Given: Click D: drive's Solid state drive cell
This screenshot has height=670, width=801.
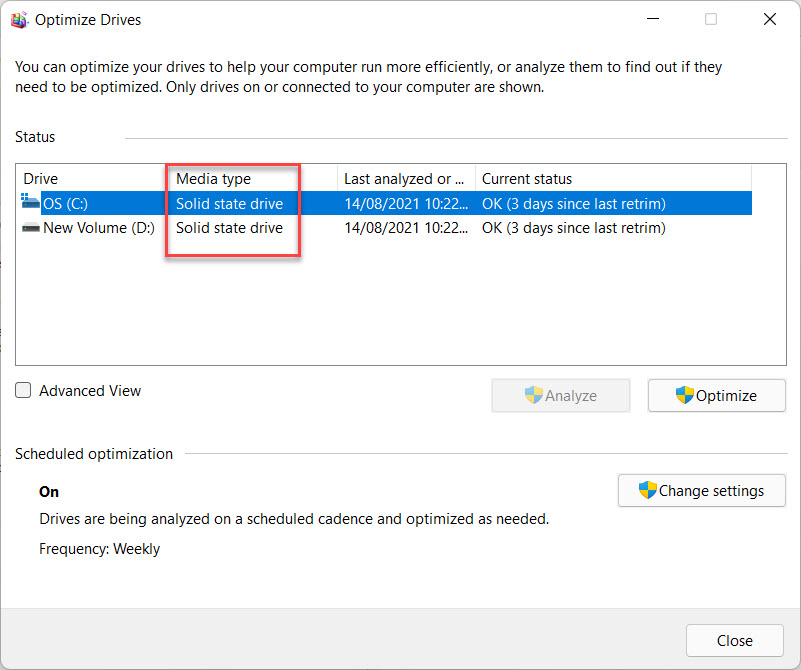Looking at the screenshot, I should click(229, 228).
